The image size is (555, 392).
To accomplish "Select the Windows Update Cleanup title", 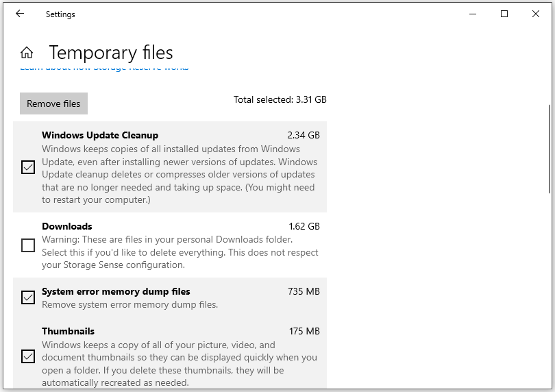I will [x=100, y=136].
